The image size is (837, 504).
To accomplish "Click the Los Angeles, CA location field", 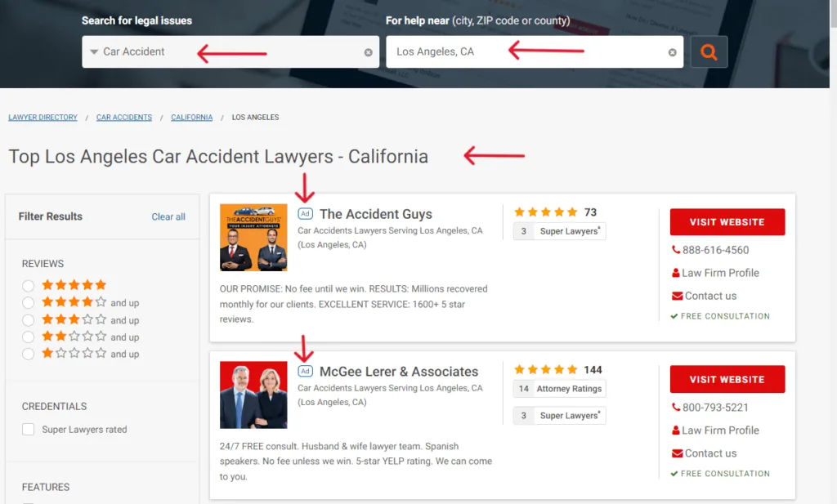I will (535, 51).
